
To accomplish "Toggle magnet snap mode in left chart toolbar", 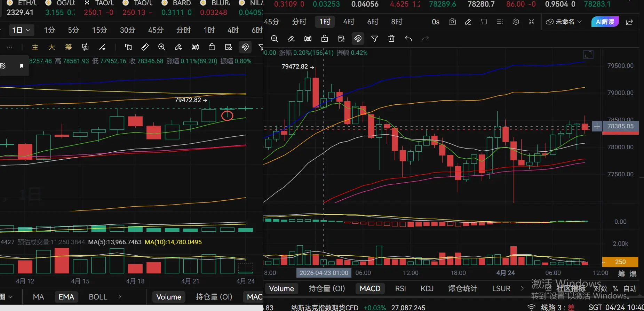I will pyautogui.click(x=245, y=47).
